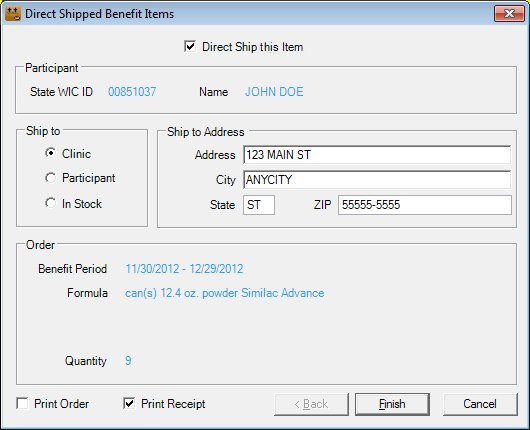Click the quantity value 9
Screen dimensions: 530x430
(128, 360)
